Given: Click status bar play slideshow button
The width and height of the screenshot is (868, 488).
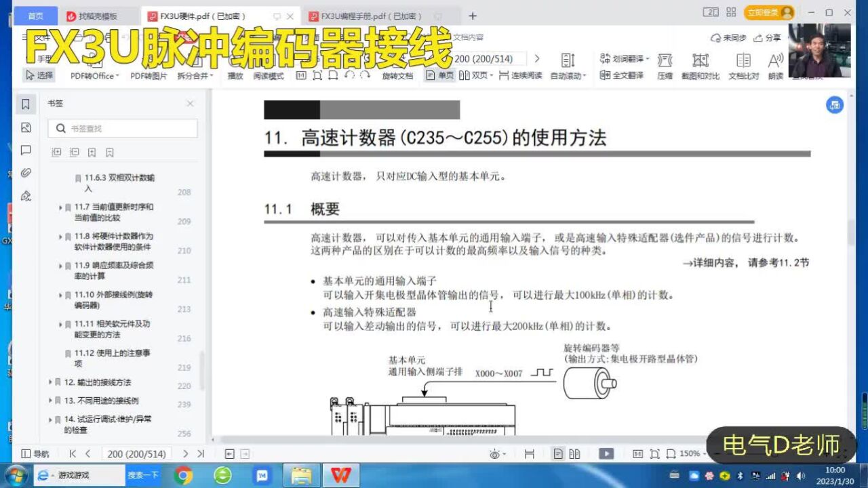Looking at the screenshot, I should click(606, 454).
